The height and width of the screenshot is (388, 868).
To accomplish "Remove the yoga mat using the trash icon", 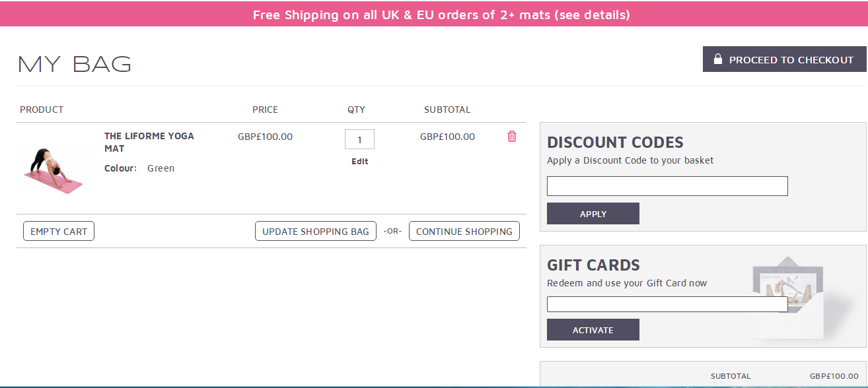I will (x=512, y=137).
